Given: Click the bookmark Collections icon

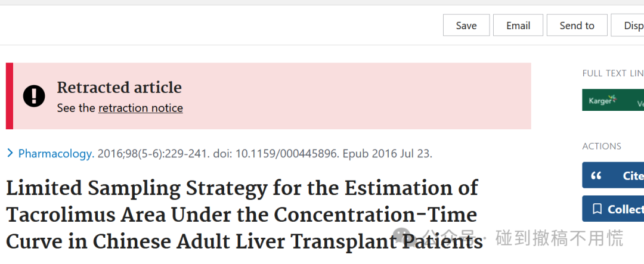Looking at the screenshot, I should click(x=597, y=209).
